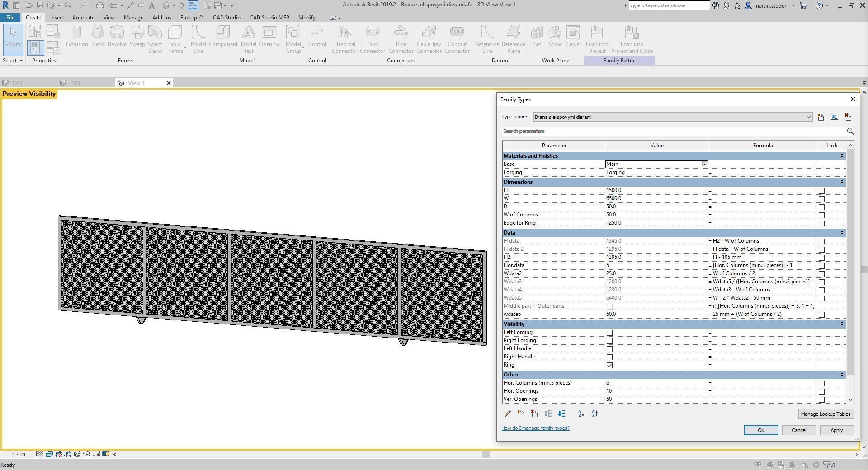This screenshot has height=470, width=868.
Task: Click Load into Project and Close
Action: 632,40
